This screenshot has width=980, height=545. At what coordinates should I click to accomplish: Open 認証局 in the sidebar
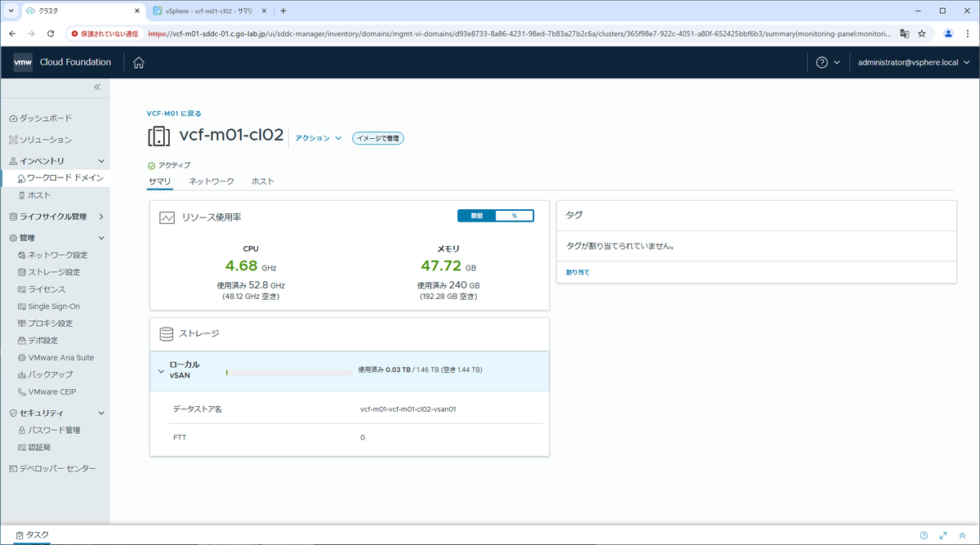(34, 447)
